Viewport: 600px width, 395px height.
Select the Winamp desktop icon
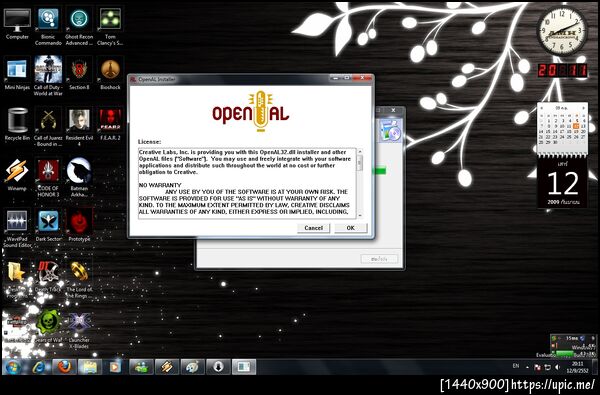(17, 175)
